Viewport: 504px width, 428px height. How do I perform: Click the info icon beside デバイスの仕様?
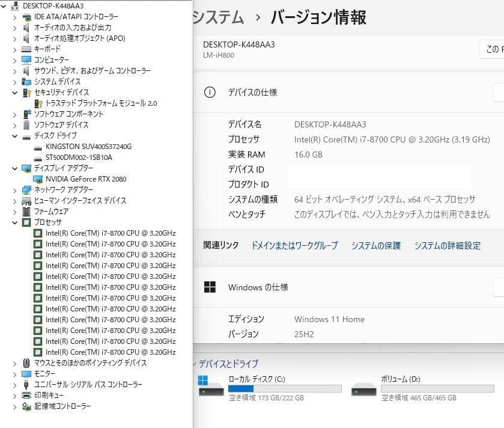coord(209,92)
